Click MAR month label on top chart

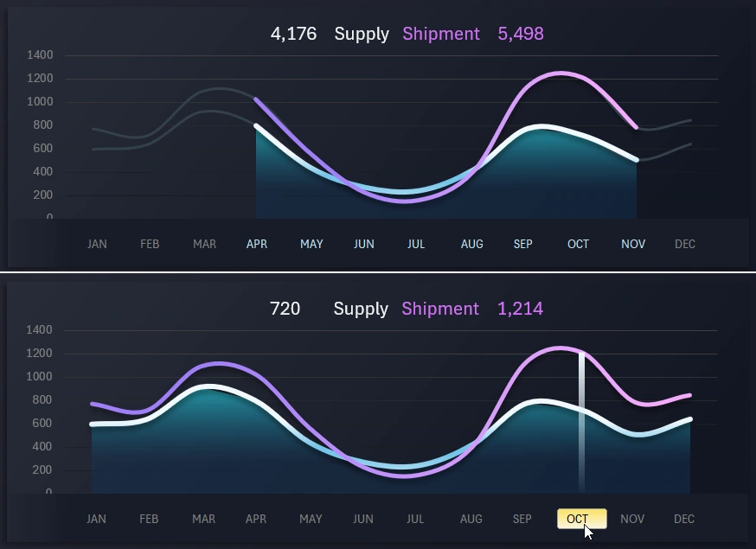tap(204, 244)
